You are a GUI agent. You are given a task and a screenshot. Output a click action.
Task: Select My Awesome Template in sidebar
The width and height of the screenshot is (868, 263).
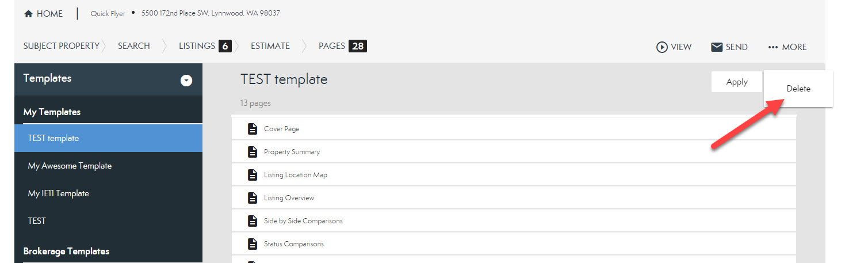[70, 166]
